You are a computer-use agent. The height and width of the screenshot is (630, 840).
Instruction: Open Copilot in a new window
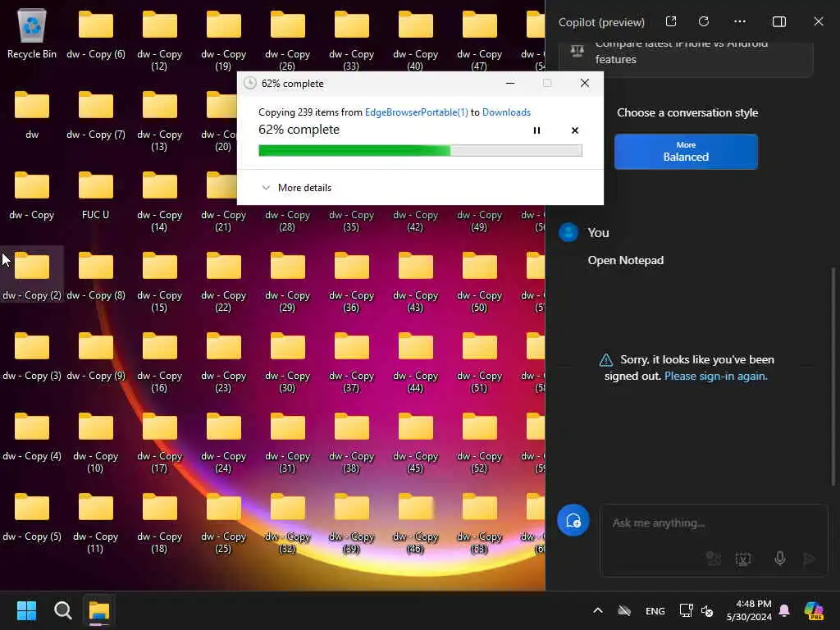[671, 21]
